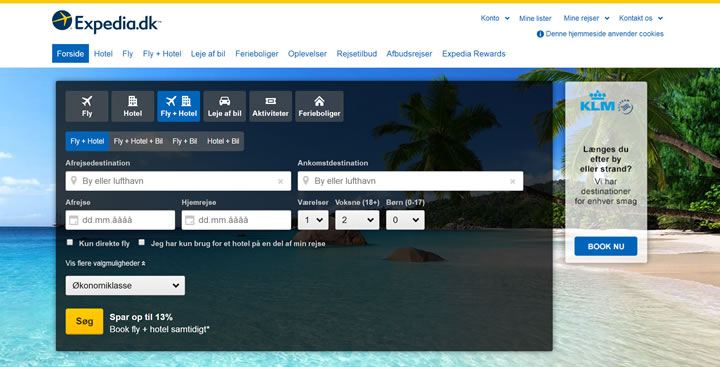Select the Fly + Hotel + Bil sub-tab

coord(138,141)
